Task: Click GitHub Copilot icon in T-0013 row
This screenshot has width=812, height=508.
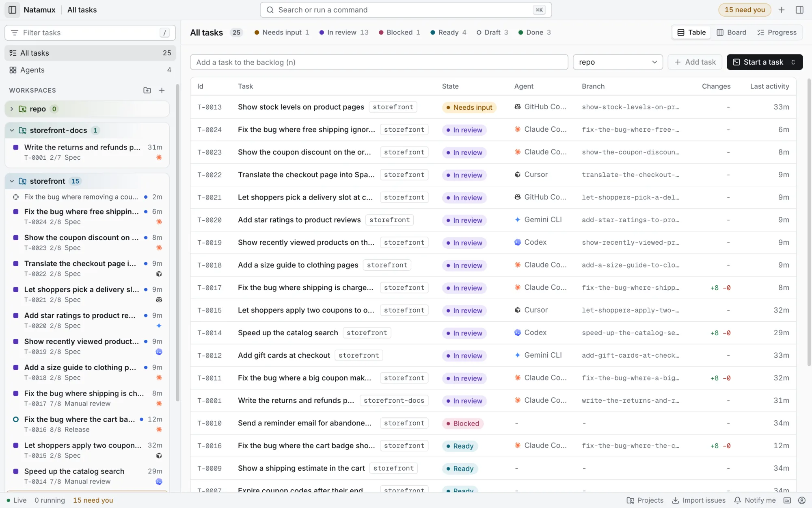Action: 518,107
